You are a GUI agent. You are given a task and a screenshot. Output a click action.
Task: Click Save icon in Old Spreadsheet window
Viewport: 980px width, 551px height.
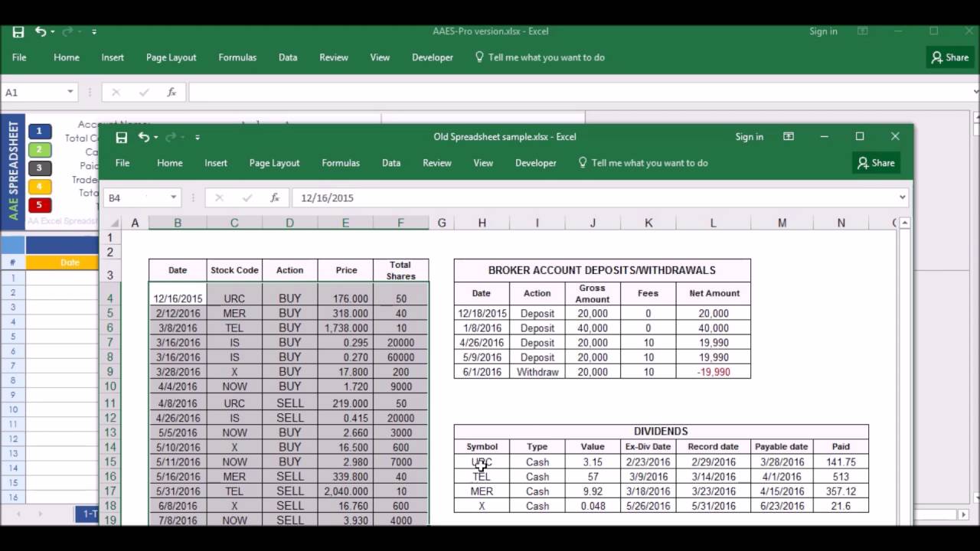[121, 137]
